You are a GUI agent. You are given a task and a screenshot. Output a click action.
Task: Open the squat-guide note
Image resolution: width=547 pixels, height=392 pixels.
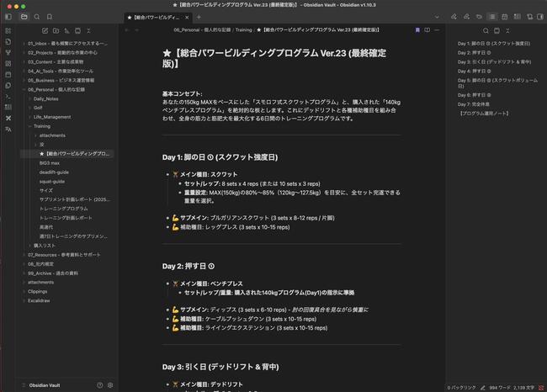[x=52, y=182]
